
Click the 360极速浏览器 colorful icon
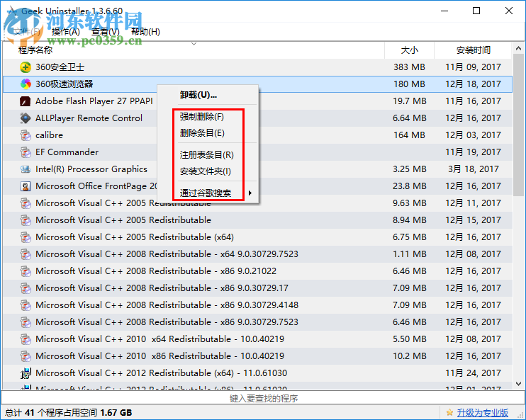click(x=26, y=84)
